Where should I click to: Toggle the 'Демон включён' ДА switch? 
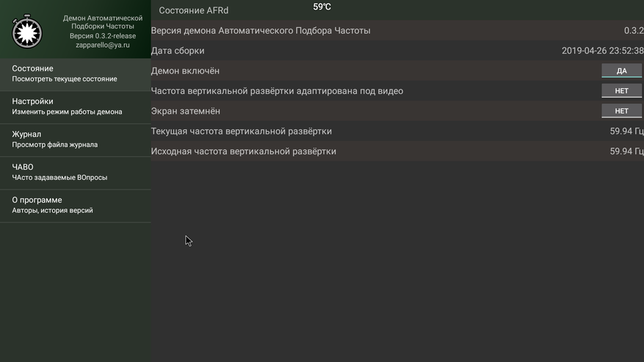tap(621, 70)
